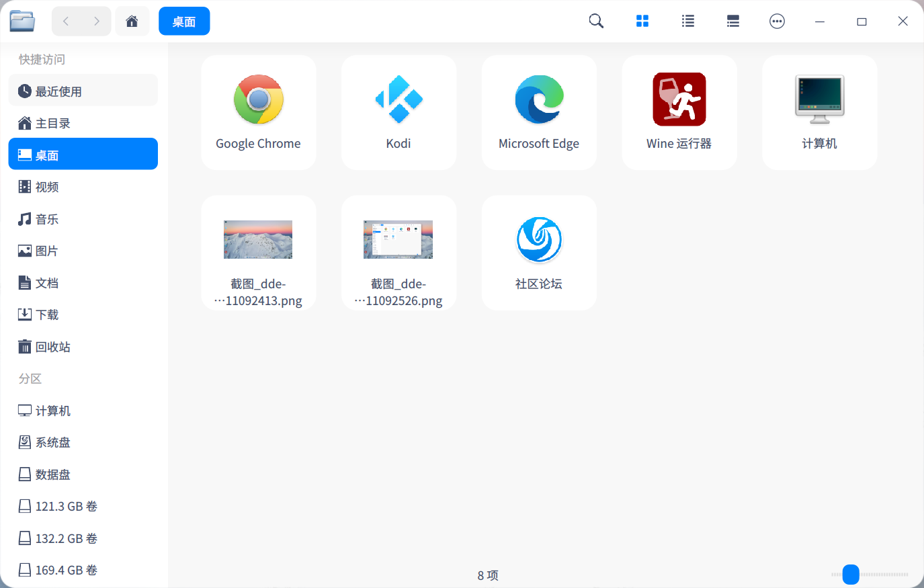
Task: Click the file manager folder app icon
Action: click(x=22, y=22)
